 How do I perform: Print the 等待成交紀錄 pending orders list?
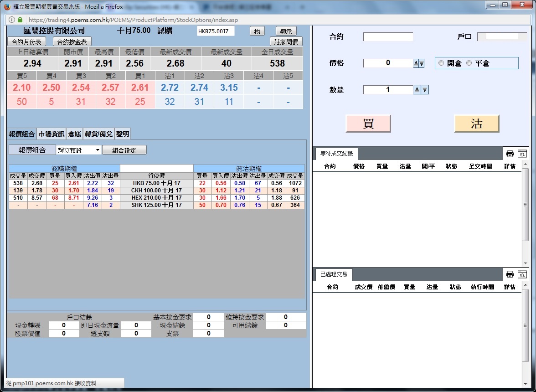(510, 154)
